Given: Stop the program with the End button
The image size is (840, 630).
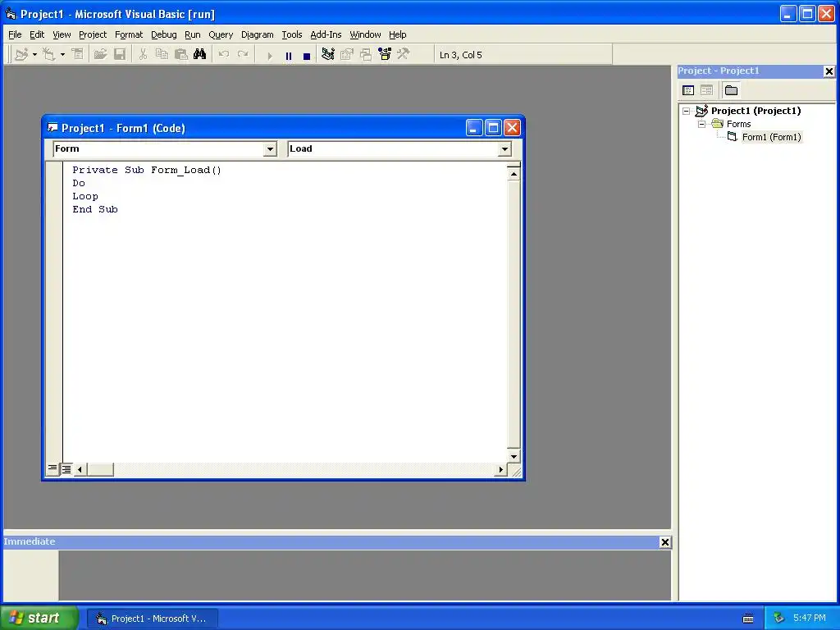Looking at the screenshot, I should click(307, 56).
